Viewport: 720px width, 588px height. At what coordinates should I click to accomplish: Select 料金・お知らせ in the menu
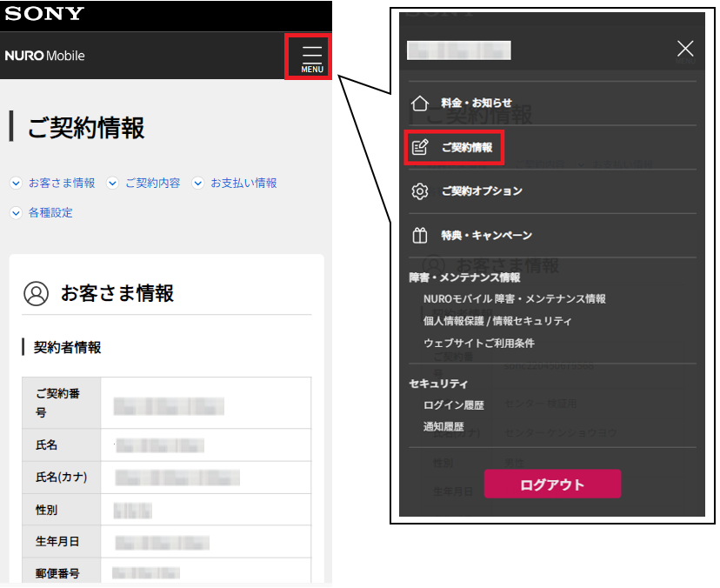click(477, 103)
